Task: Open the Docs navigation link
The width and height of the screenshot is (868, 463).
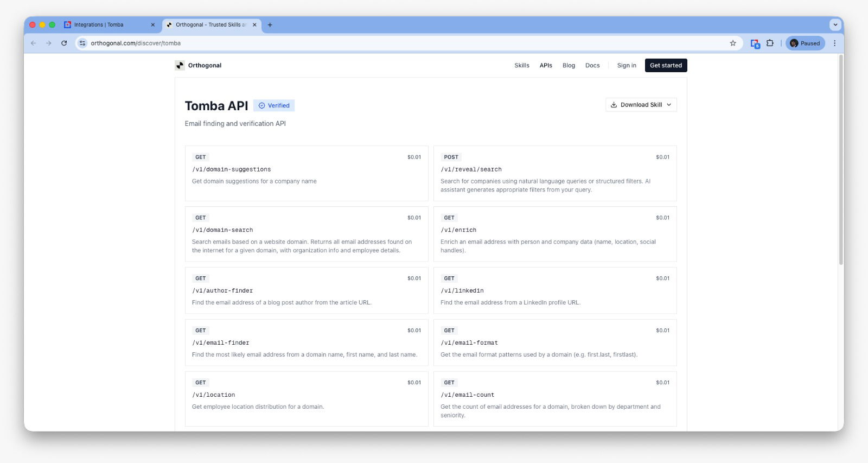Action: (x=592, y=66)
